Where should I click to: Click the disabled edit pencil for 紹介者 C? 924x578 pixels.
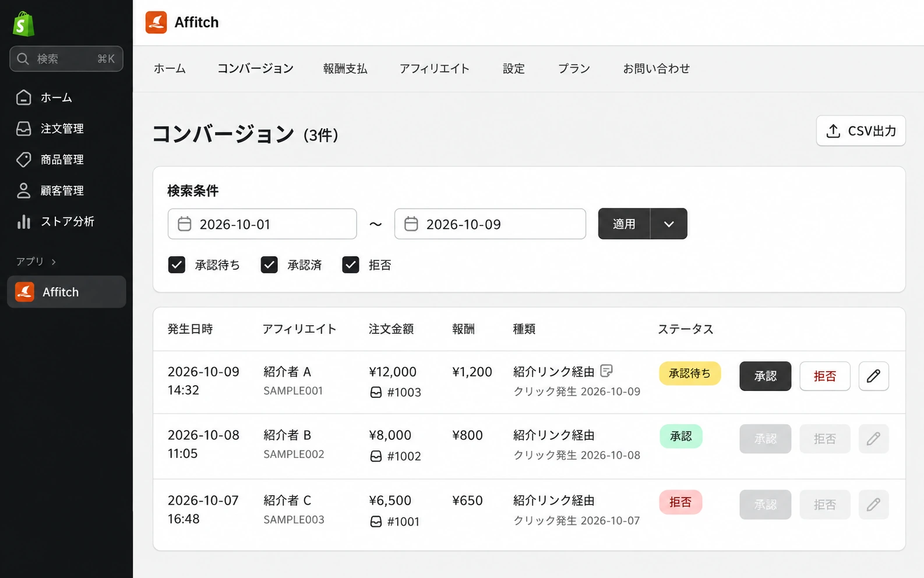click(873, 505)
